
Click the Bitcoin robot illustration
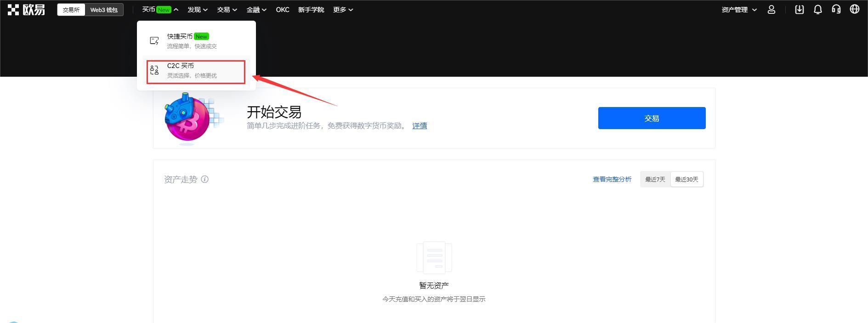click(x=187, y=118)
